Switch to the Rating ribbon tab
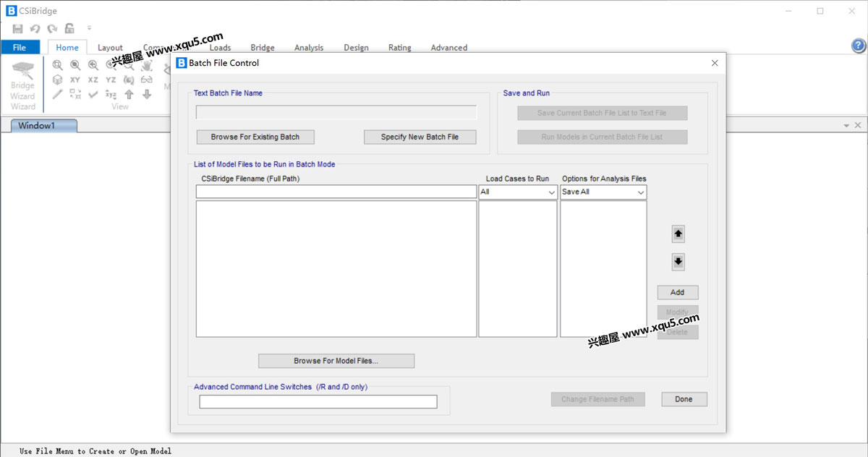This screenshot has width=868, height=457. (399, 48)
